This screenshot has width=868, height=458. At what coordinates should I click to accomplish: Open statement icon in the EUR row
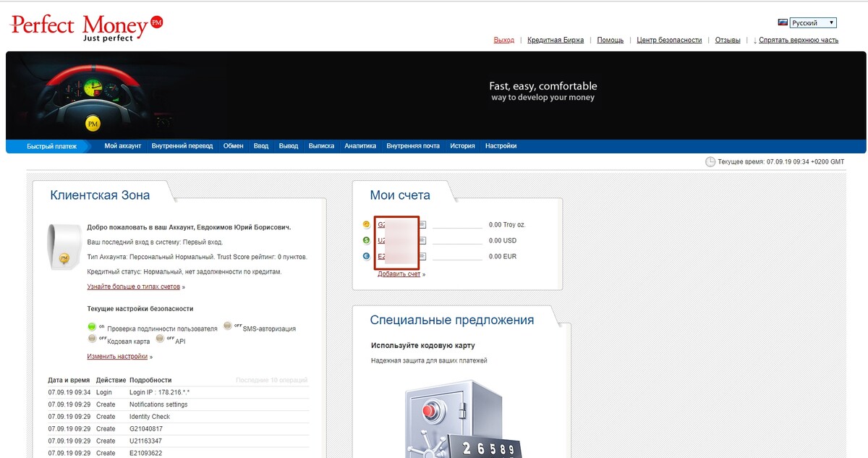(x=422, y=256)
